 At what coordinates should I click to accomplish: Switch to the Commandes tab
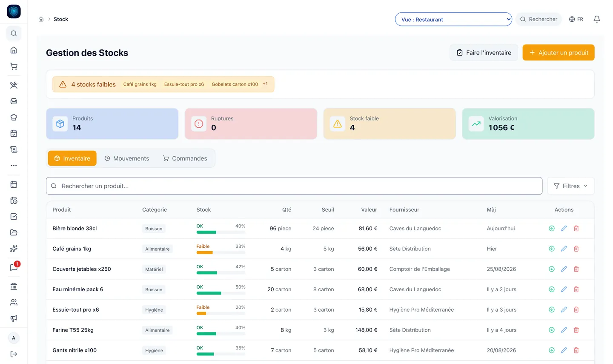coord(185,158)
